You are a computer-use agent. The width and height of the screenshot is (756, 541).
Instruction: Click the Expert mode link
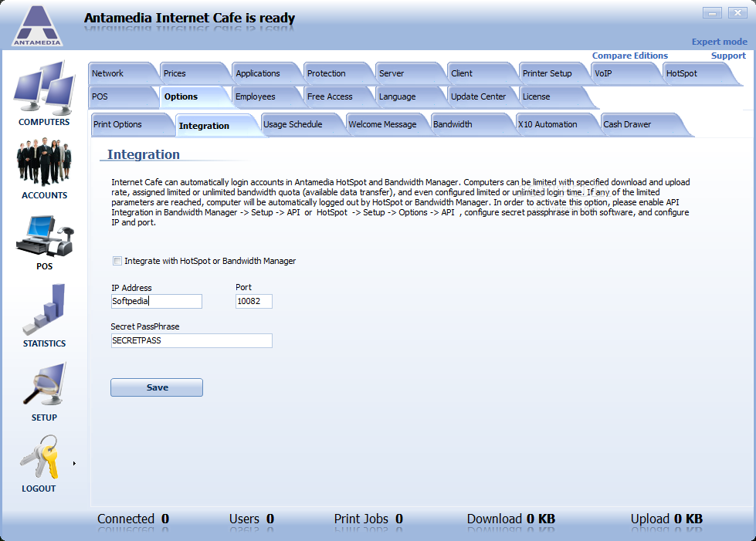click(720, 42)
